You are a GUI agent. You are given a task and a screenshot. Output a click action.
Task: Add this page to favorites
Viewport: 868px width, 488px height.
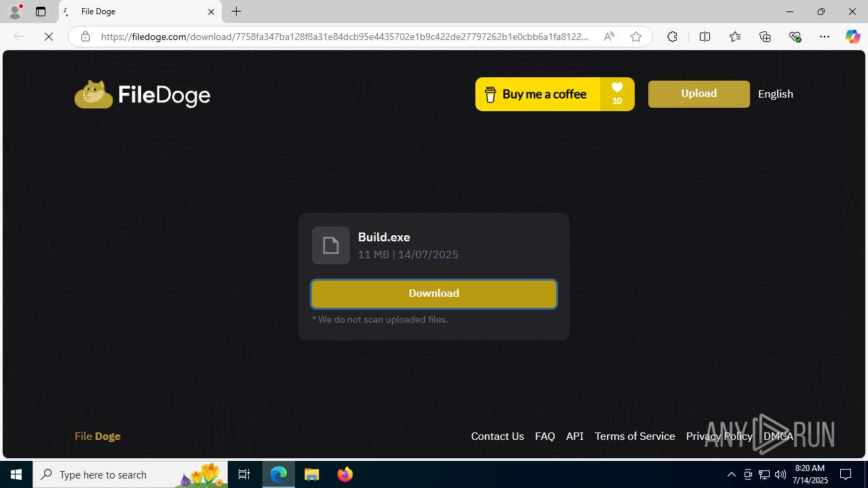pos(636,37)
